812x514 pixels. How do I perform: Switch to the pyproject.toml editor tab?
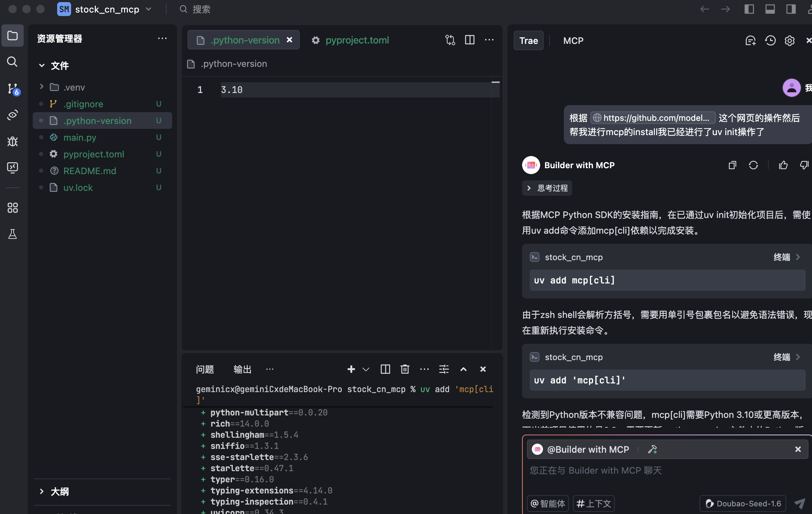357,40
